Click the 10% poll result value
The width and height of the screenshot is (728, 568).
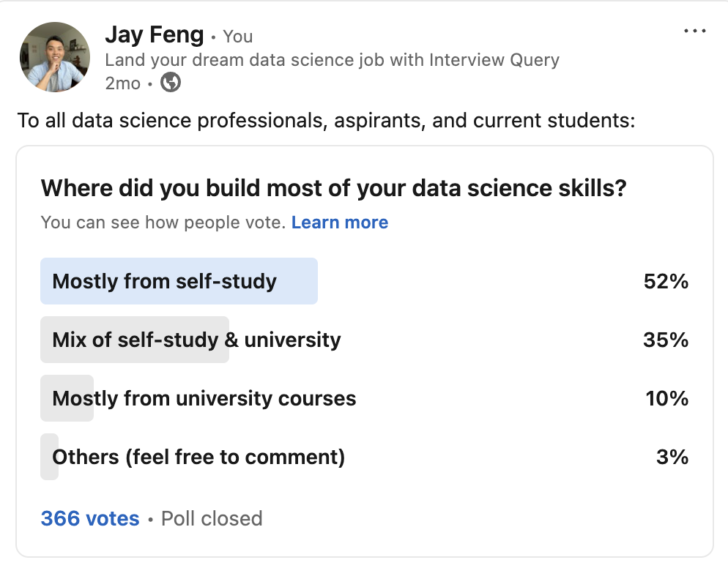[666, 398]
